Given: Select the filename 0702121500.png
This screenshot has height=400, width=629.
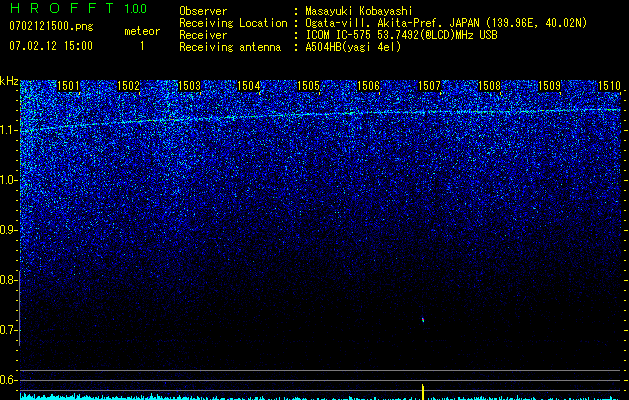Looking at the screenshot, I should 51,27.
